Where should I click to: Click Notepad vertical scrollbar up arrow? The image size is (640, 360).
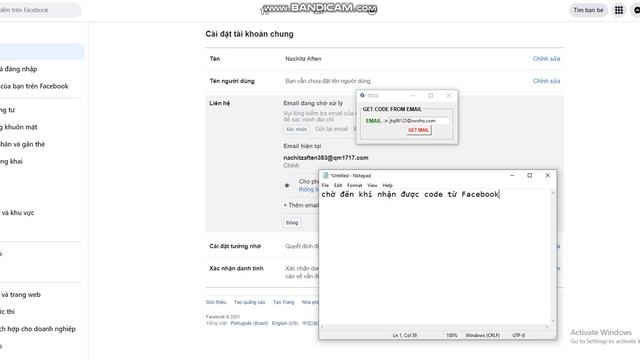553,193
